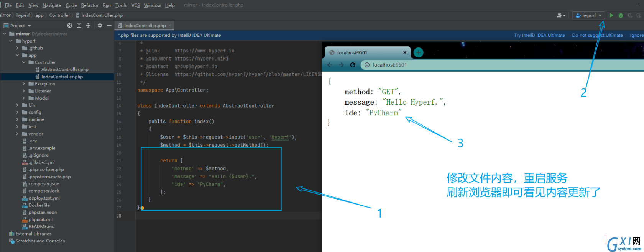
Task: Select composer.json in project tree
Action: pos(44,184)
